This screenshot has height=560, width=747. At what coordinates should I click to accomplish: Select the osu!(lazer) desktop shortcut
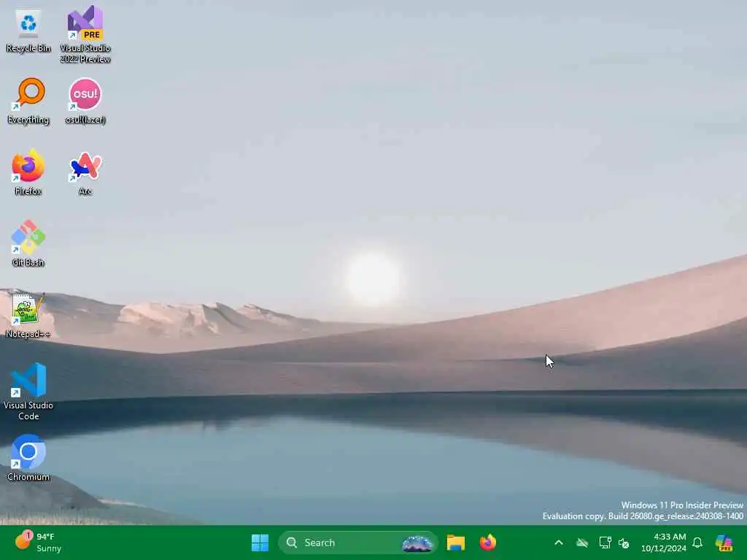tap(85, 101)
